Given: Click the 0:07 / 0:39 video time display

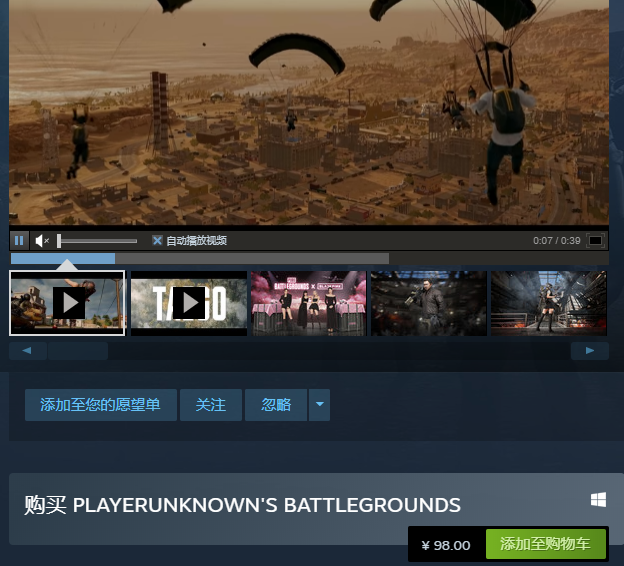Looking at the screenshot, I should click(x=556, y=240).
